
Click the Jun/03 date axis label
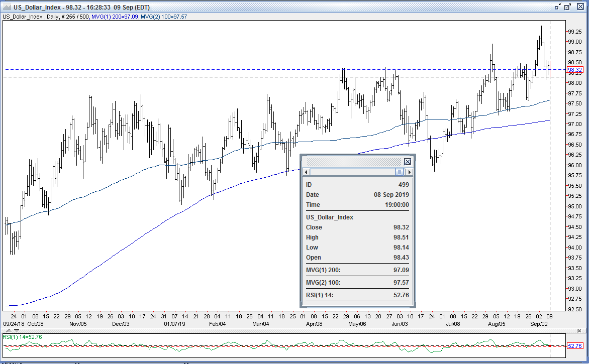400,324
